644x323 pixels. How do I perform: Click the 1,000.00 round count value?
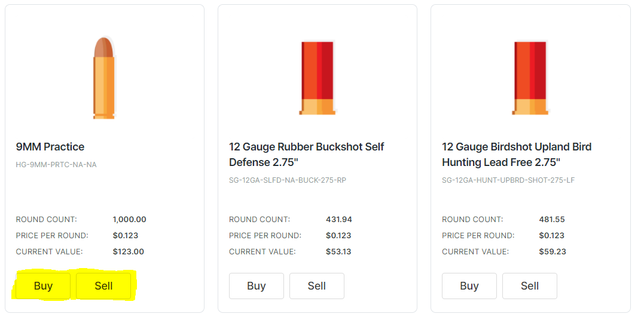129,220
